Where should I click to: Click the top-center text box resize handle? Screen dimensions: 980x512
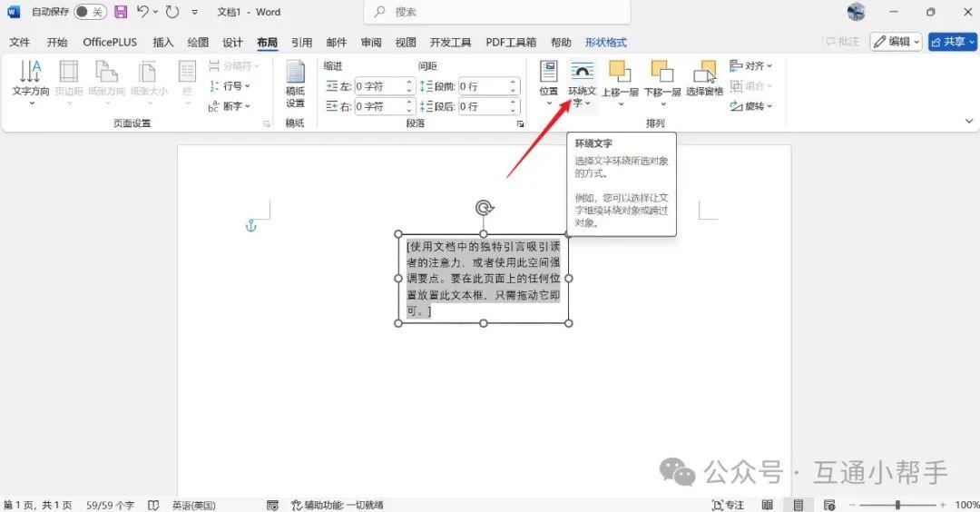pyautogui.click(x=483, y=234)
